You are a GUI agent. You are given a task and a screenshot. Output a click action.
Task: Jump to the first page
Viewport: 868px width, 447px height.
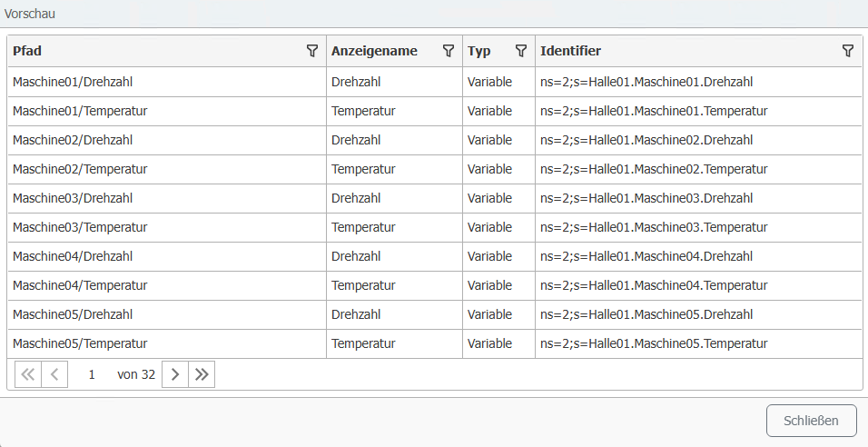click(x=27, y=374)
